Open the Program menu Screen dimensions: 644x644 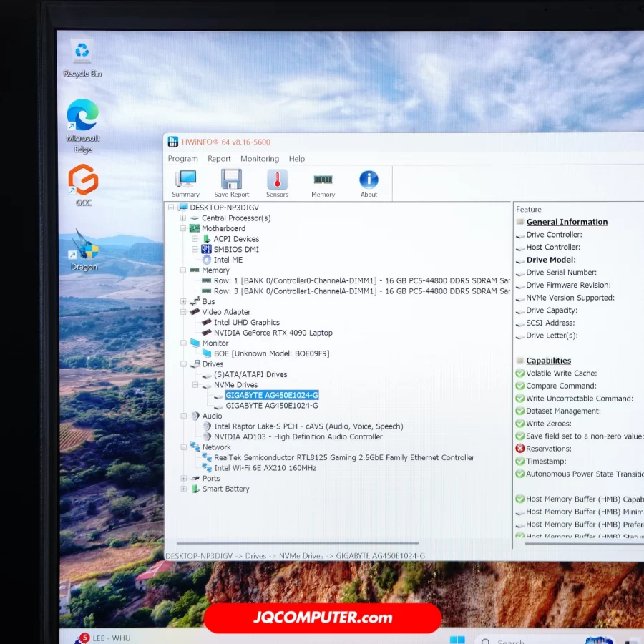(182, 159)
